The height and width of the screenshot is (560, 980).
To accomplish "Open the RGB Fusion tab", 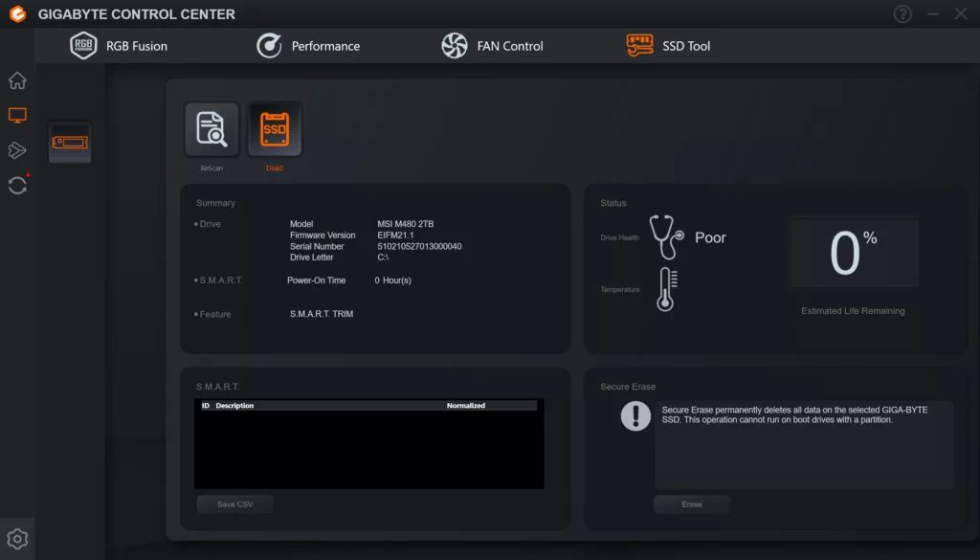I will coord(119,46).
